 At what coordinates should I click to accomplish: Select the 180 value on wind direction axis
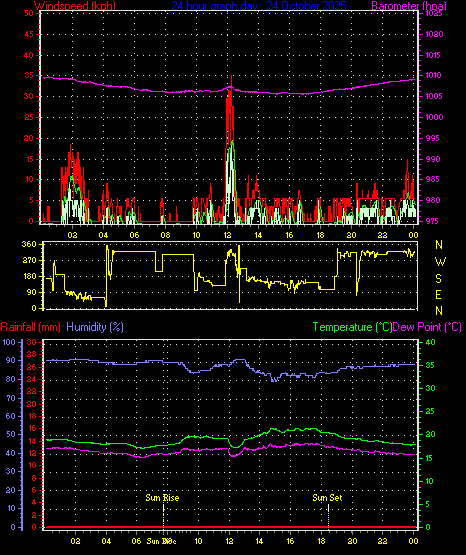(29, 276)
